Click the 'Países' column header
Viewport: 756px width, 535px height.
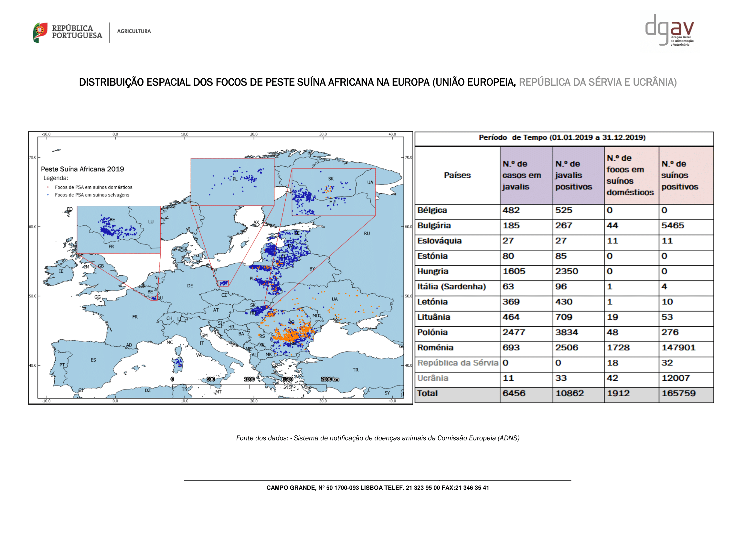point(457,175)
